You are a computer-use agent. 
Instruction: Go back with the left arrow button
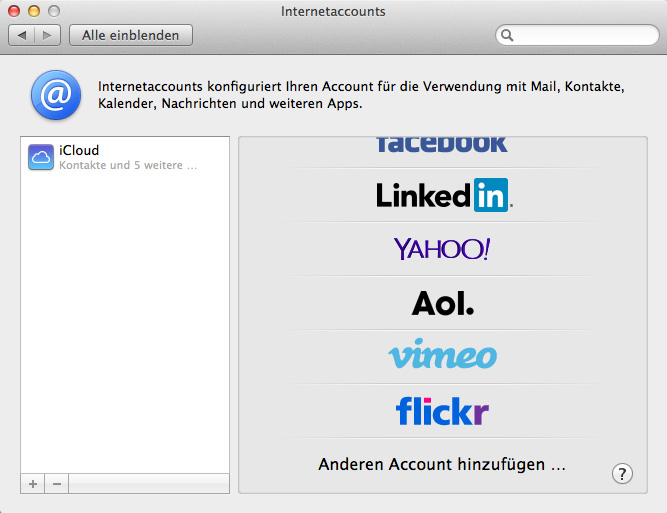coord(22,35)
